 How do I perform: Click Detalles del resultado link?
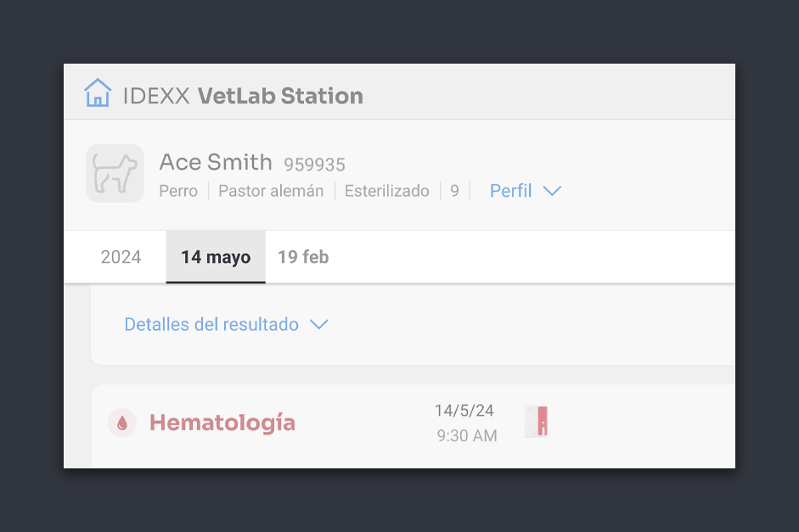211,324
